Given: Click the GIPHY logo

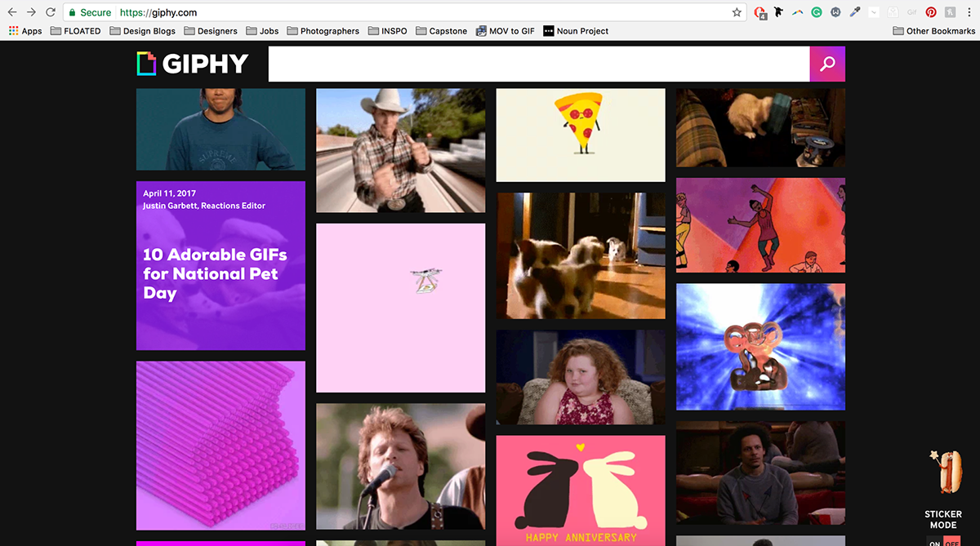Looking at the screenshot, I should (193, 64).
